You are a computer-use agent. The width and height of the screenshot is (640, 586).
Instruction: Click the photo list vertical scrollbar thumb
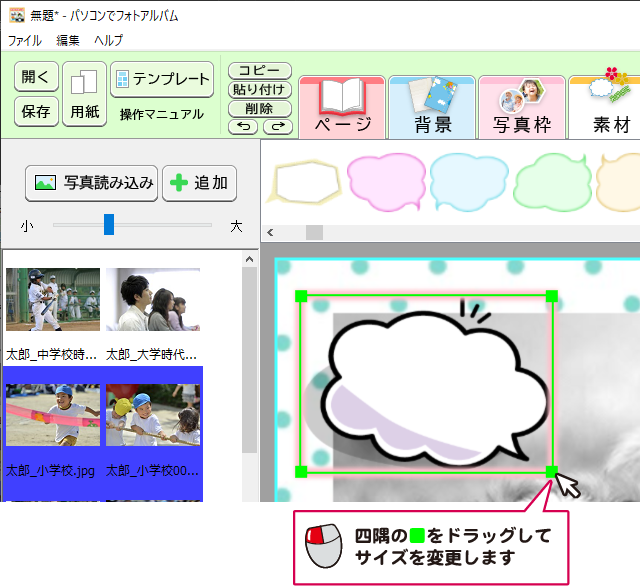click(x=249, y=360)
